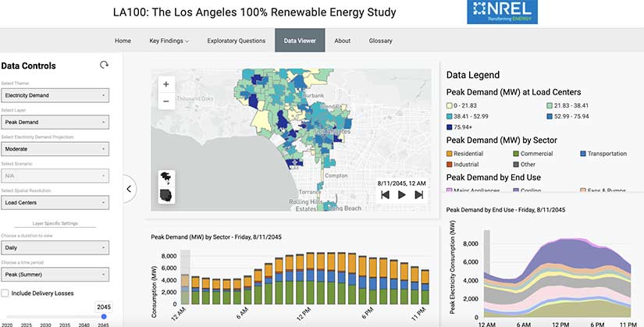644x327 pixels.
Task: Click the Torrance label on the map
Action: point(310,192)
